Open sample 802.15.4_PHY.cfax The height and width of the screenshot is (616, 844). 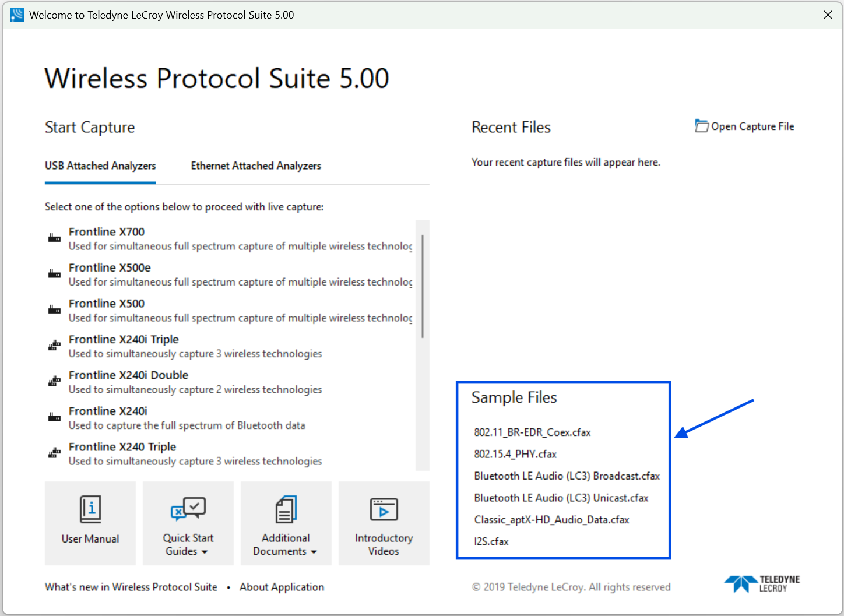tap(515, 454)
